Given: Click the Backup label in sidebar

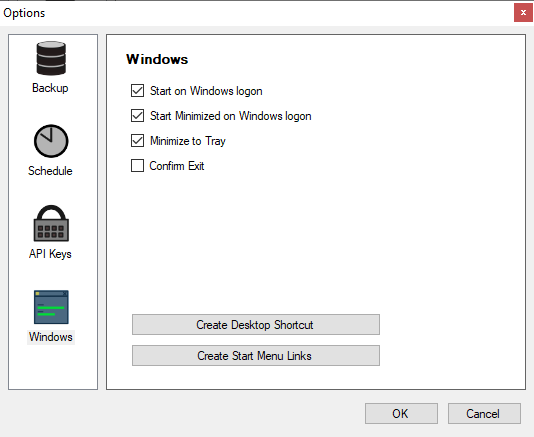Looking at the screenshot, I should (50, 88).
